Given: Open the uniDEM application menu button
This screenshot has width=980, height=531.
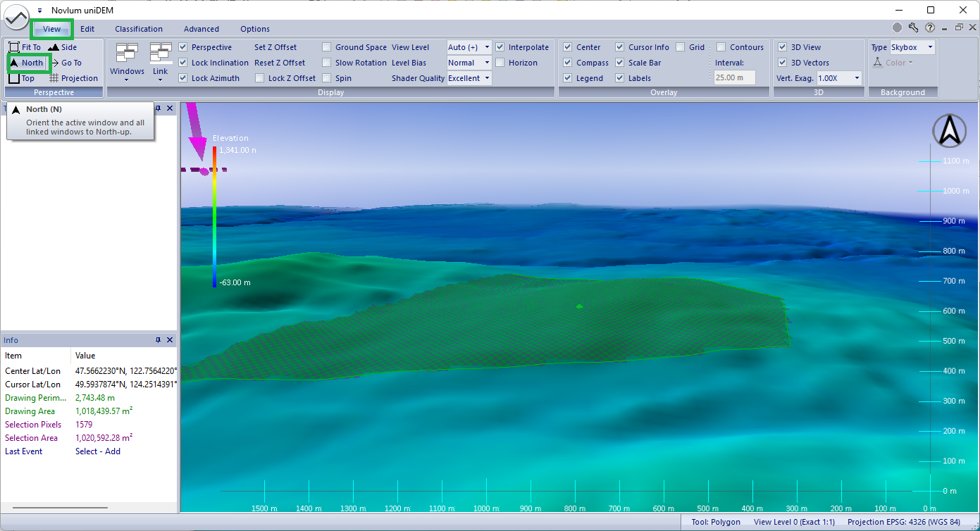Looking at the screenshot, I should click(16, 17).
